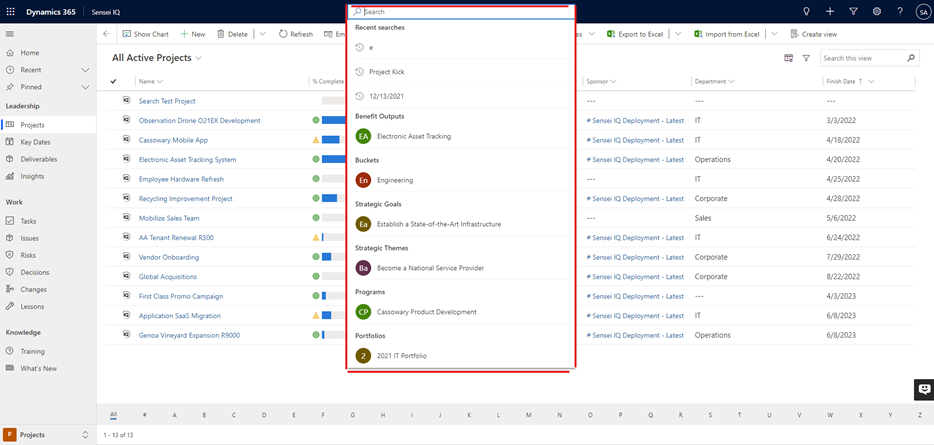This screenshot has height=445, width=934.
Task: Collapse the sidebar with the hamburger icon
Action: 10,34
